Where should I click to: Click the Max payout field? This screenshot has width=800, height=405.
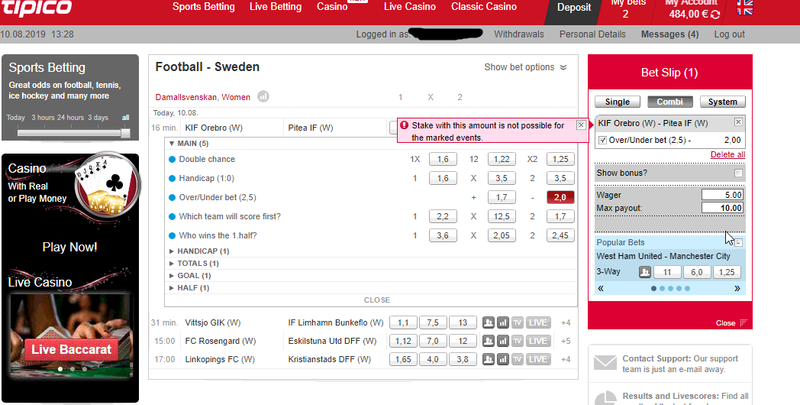tap(722, 208)
